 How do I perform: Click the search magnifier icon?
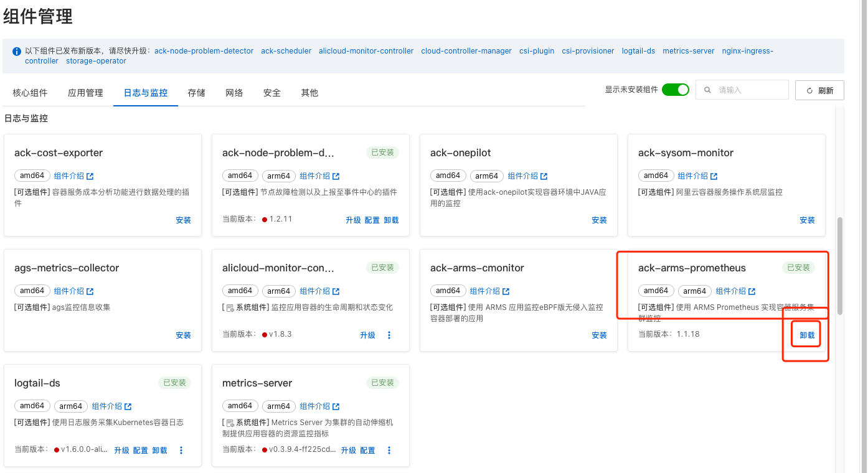click(707, 90)
